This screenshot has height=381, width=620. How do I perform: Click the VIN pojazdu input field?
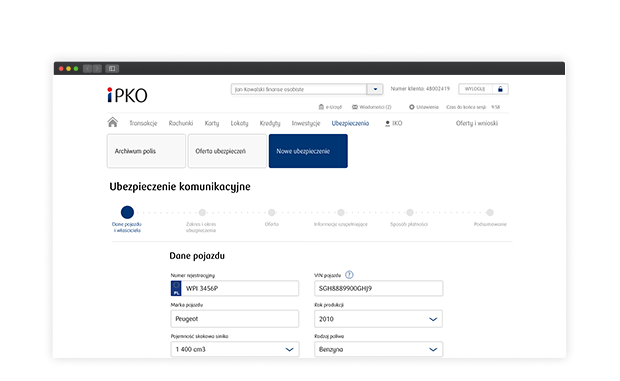(378, 289)
